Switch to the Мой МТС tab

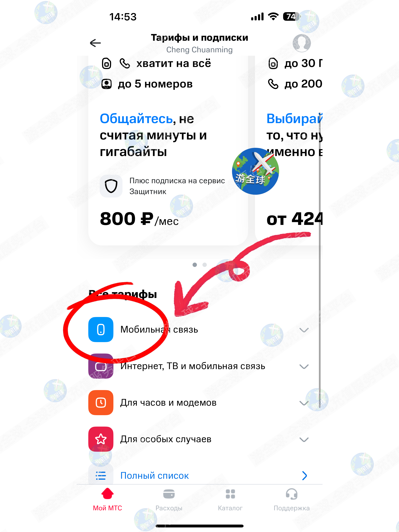(x=108, y=499)
